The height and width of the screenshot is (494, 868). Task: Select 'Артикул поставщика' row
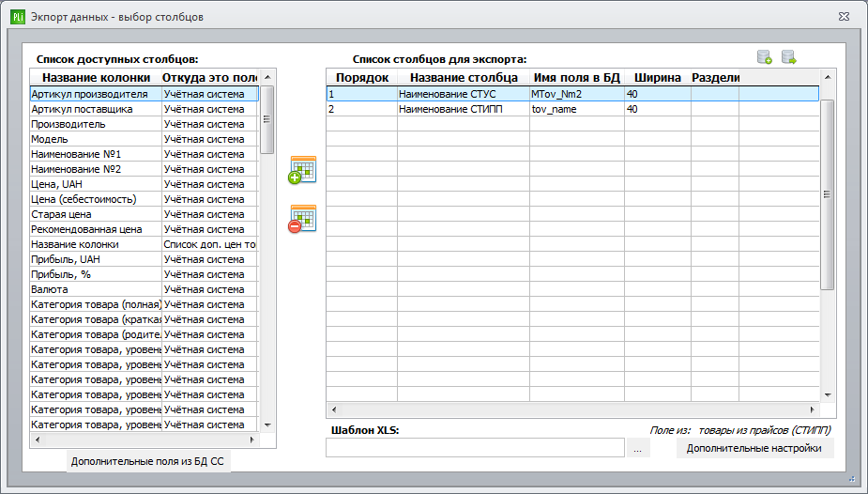point(144,109)
